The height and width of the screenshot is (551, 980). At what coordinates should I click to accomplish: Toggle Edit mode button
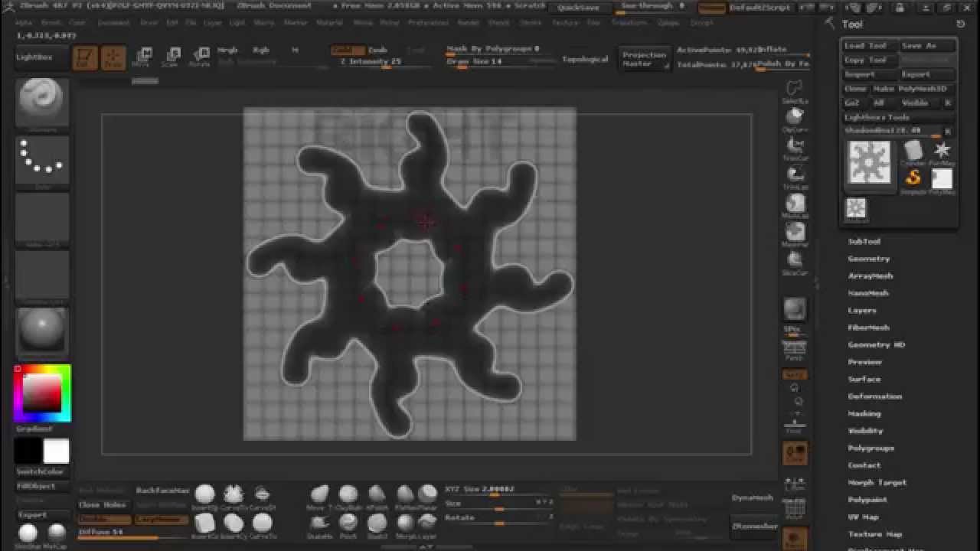coord(85,58)
